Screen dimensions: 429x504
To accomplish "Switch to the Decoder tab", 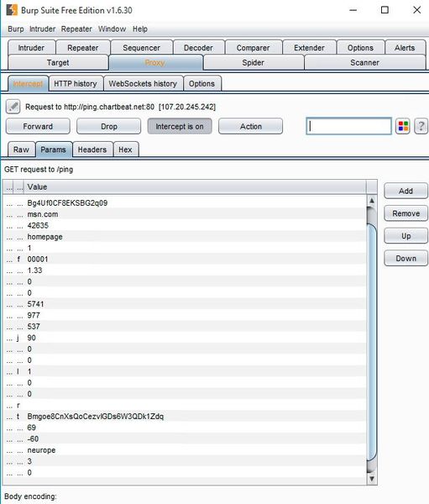I will point(198,48).
